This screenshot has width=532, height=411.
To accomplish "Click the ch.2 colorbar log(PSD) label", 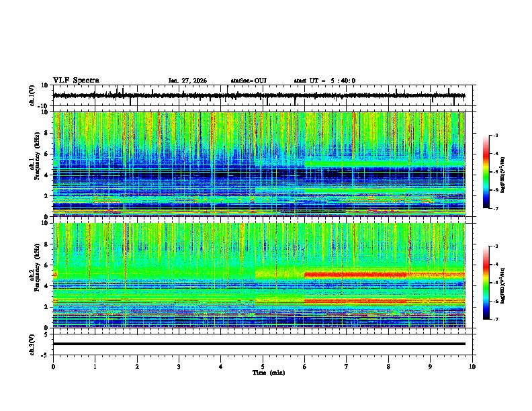I will [x=502, y=285].
